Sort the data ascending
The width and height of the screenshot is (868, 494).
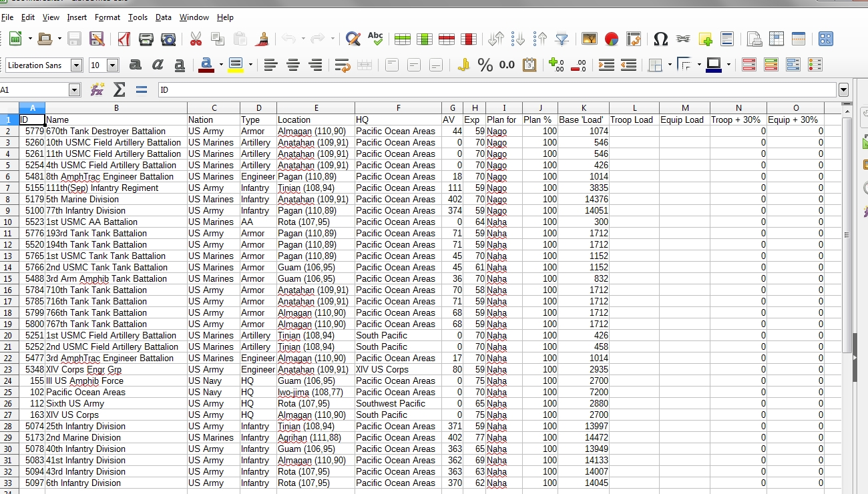[x=518, y=38]
